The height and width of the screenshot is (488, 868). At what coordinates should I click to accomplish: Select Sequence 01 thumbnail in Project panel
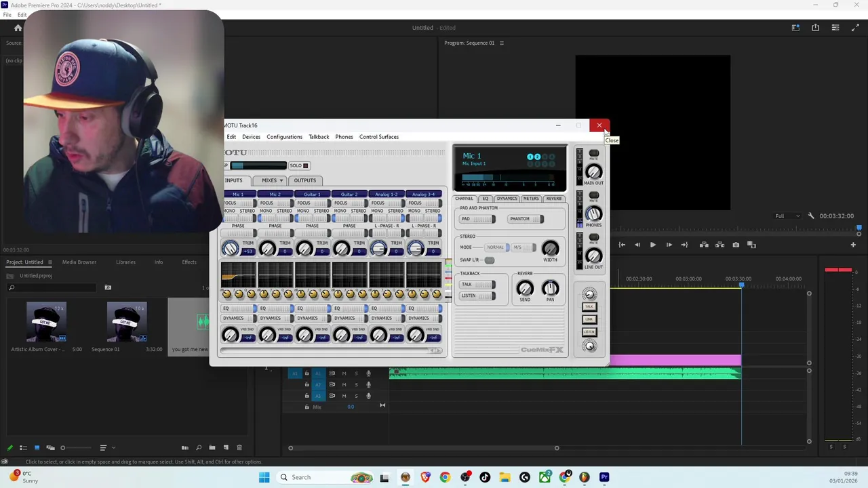126,322
